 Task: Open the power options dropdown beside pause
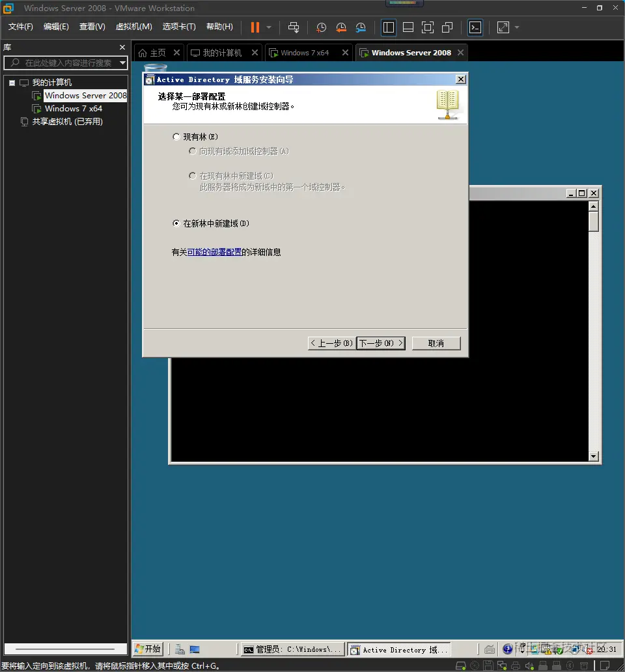(269, 27)
